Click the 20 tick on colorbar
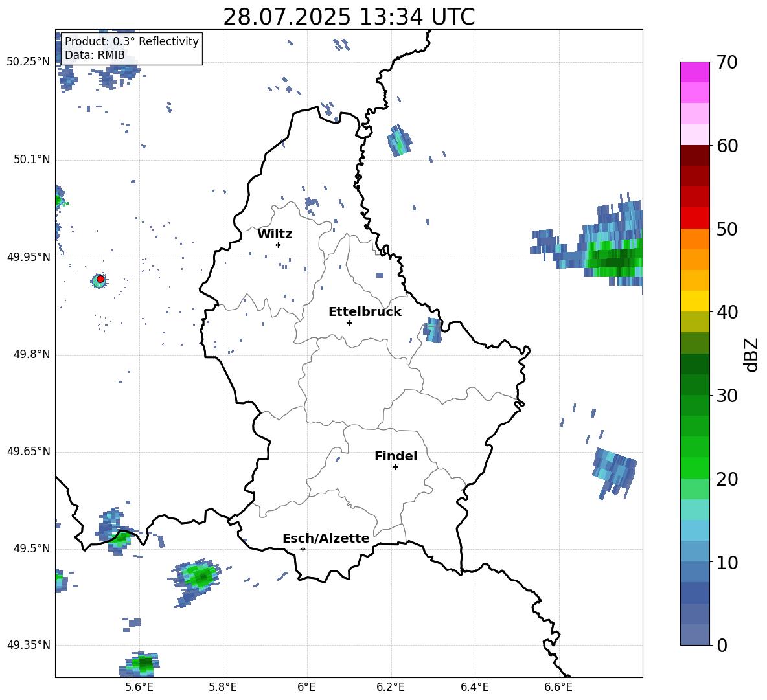767x700 pixels. tap(727, 479)
